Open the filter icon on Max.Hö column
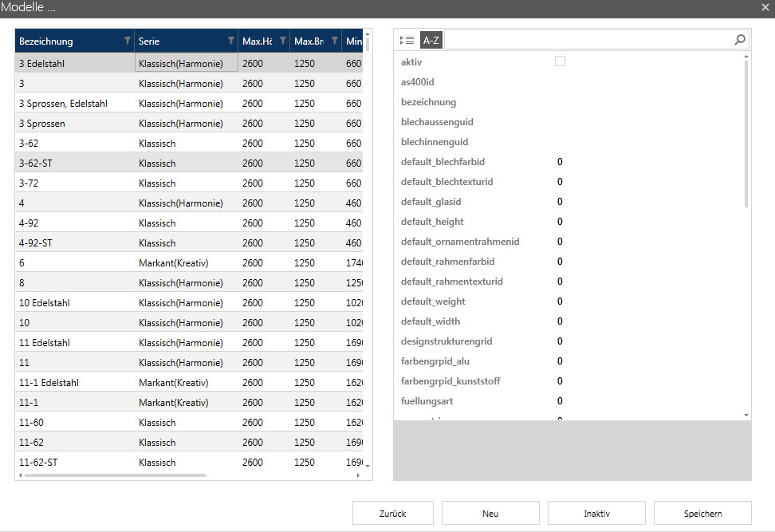This screenshot has height=532, width=775. [x=283, y=41]
